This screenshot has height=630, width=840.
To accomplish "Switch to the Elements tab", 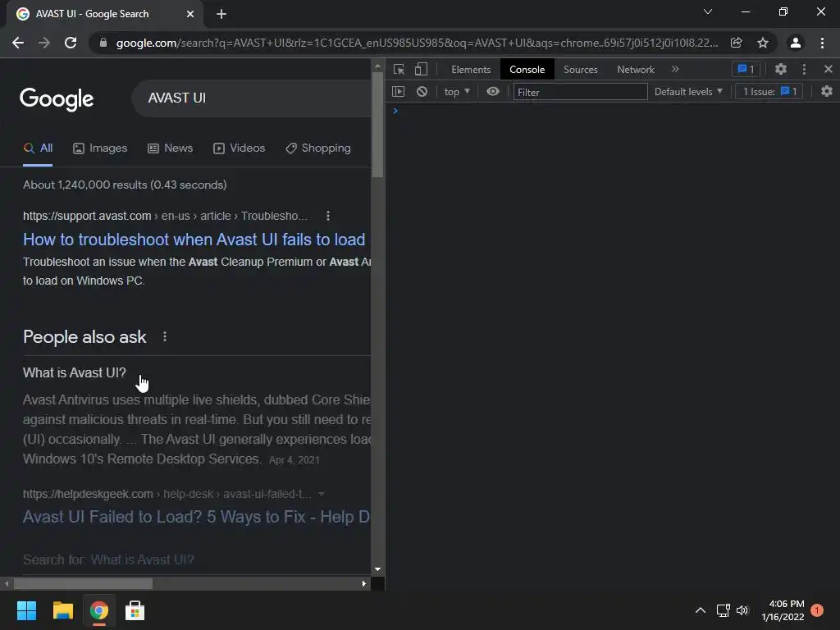I will [471, 70].
